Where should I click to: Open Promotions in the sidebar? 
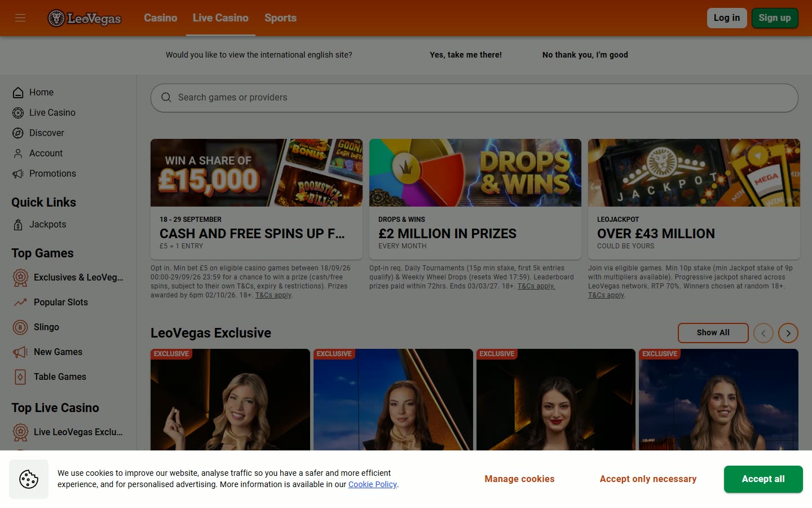point(52,174)
